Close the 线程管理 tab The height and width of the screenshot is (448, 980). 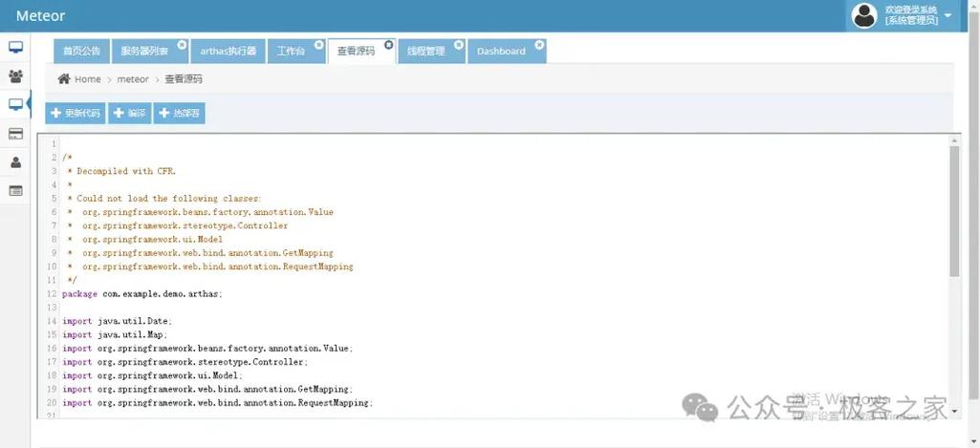(x=459, y=45)
